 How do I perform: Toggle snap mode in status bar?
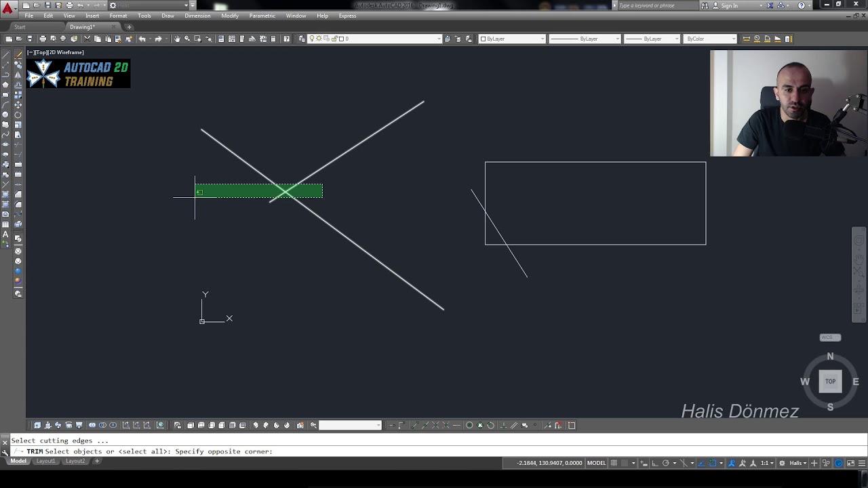(624, 463)
